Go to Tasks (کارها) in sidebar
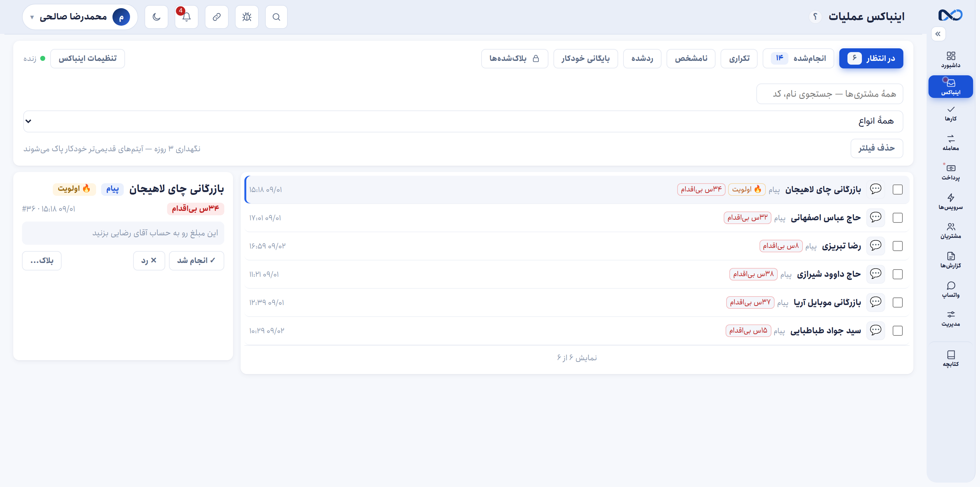 coord(950,114)
